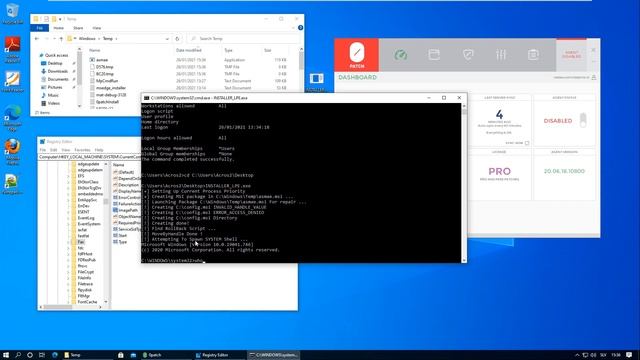This screenshot has width=640, height=360.
Task: Click the Agent Disabled indicator in 0patch header
Action: pos(571,55)
